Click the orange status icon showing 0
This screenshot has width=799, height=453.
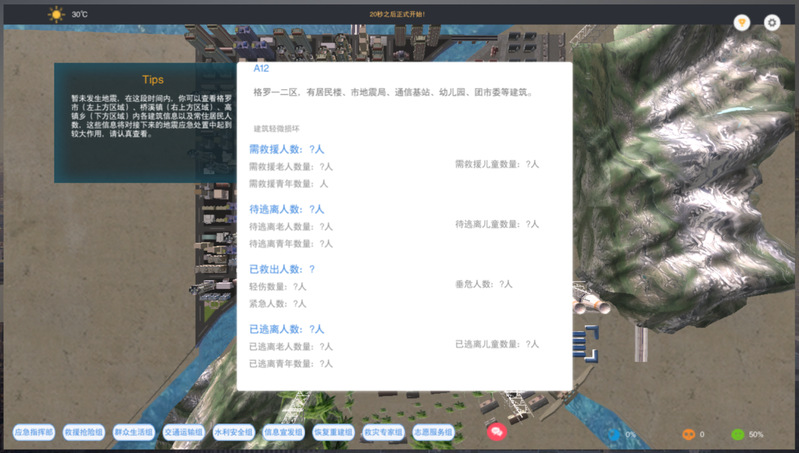[688, 434]
